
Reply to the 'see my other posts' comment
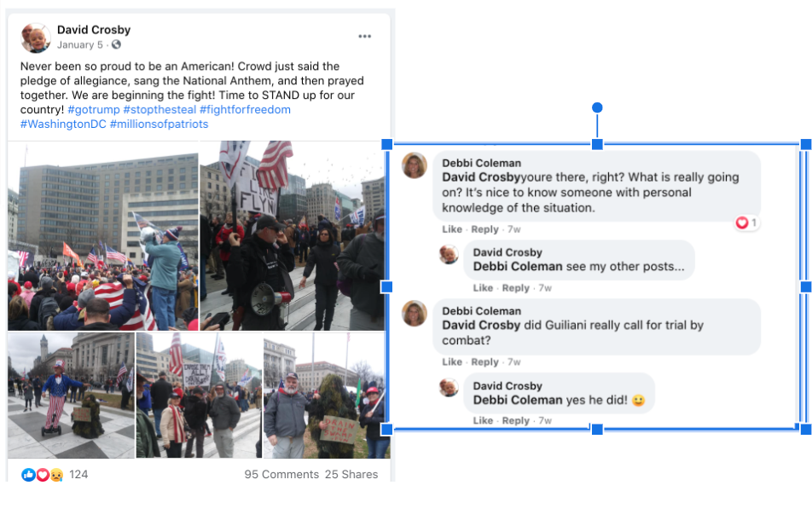pos(516,287)
